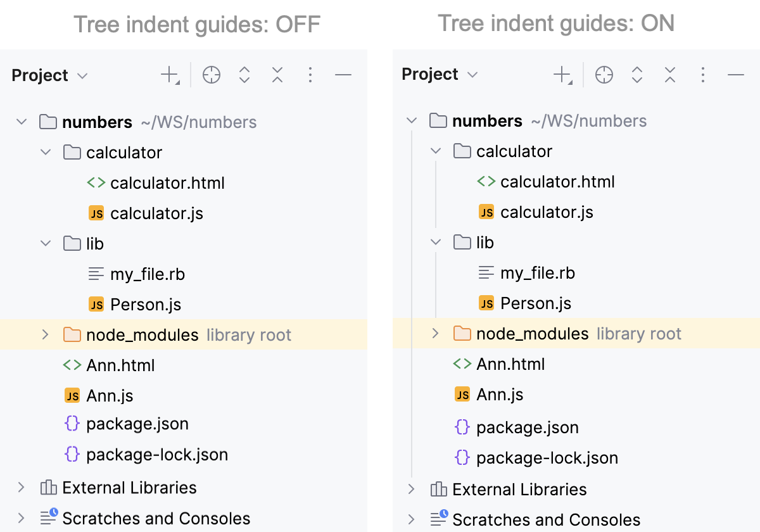Viewport: 760px width, 532px height.
Task: Click the Scratches and Consoles icon
Action: [47, 518]
